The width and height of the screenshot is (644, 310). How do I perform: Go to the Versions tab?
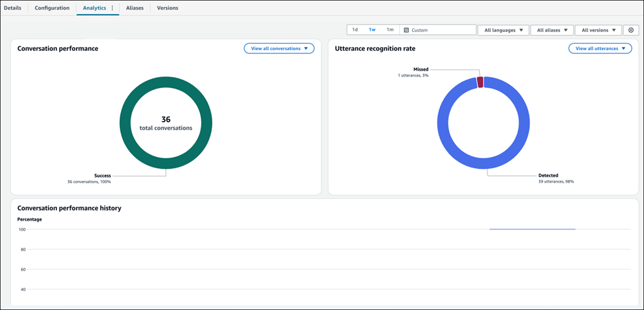click(167, 8)
